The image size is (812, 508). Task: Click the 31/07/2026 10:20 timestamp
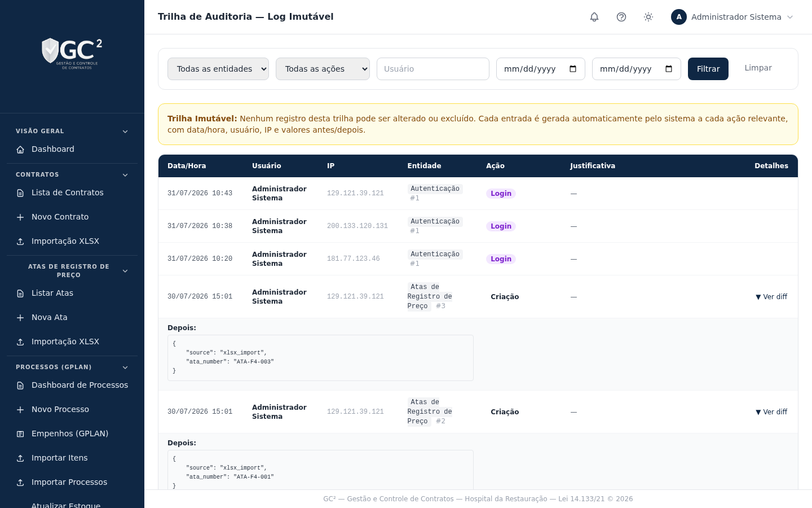[x=200, y=259]
